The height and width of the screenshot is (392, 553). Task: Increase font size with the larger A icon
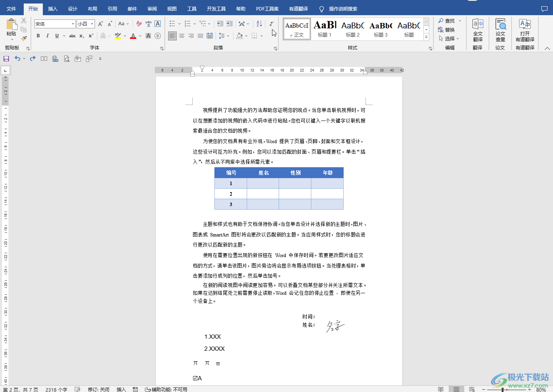100,24
